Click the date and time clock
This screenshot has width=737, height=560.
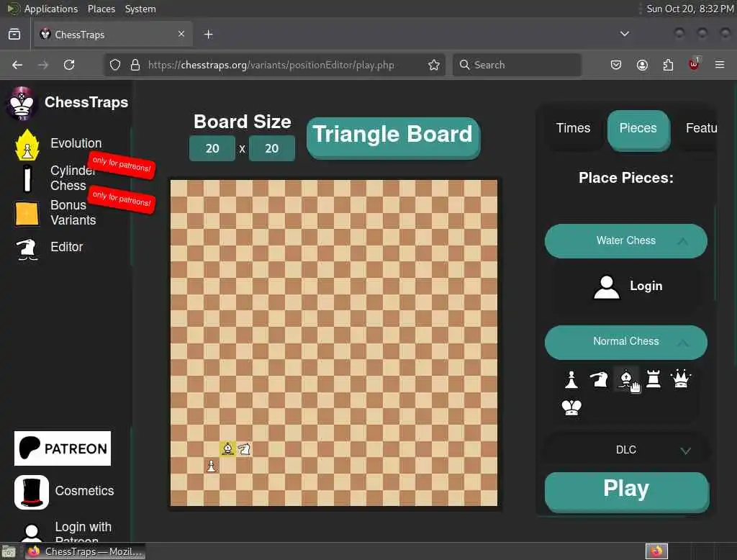point(689,9)
